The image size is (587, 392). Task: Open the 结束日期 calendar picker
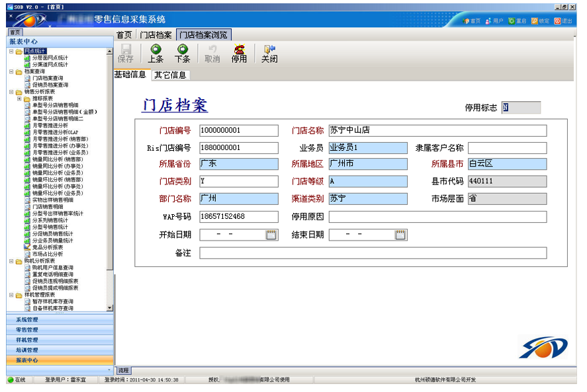pos(400,235)
